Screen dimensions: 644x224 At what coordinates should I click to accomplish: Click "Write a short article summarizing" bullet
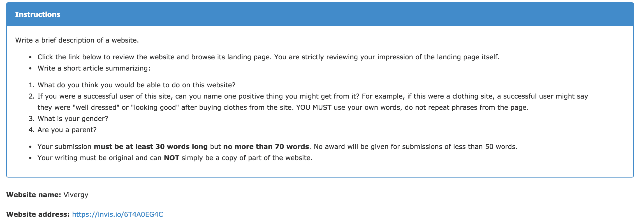point(94,68)
